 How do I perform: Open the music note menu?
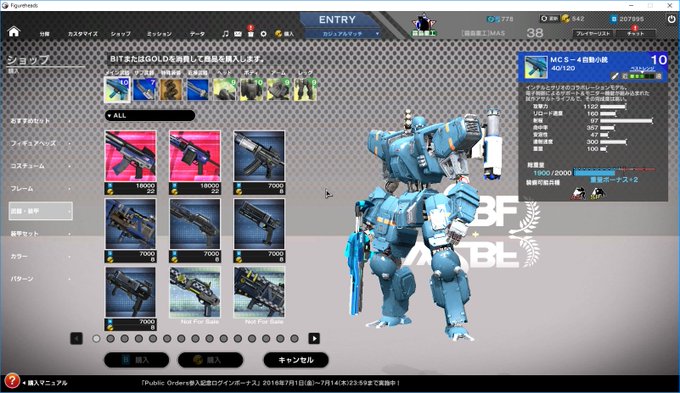pyautogui.click(x=225, y=33)
